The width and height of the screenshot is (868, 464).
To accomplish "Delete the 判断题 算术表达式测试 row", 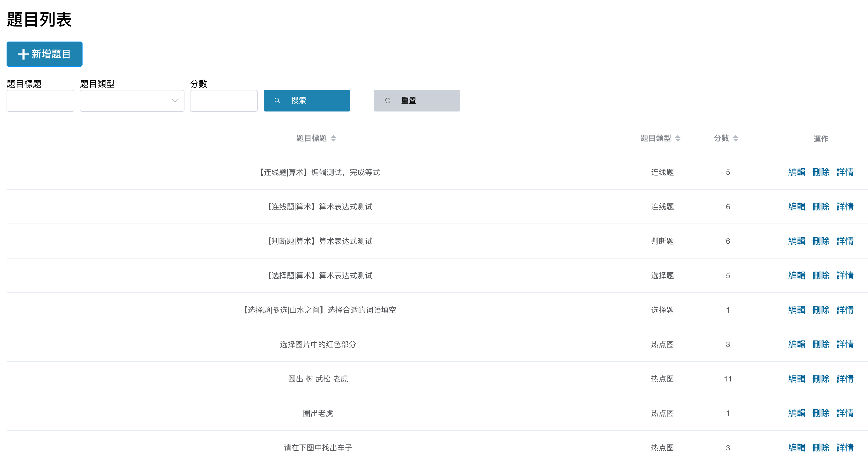I will tap(821, 241).
